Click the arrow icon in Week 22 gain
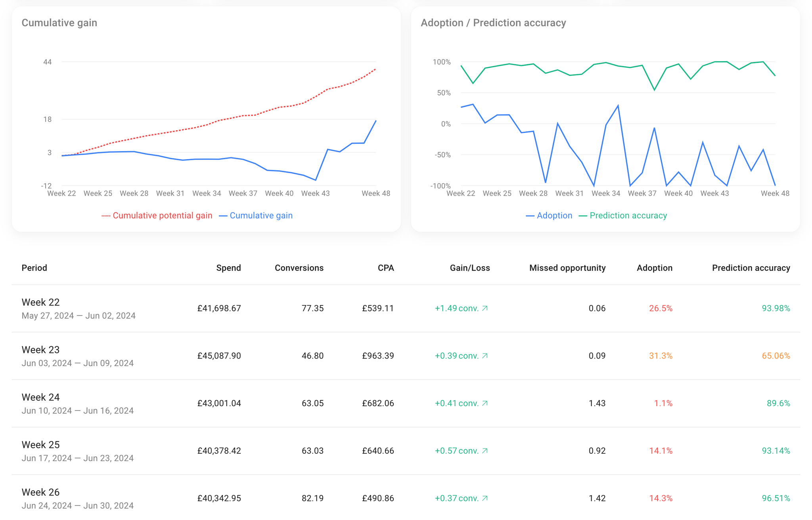This screenshot has width=812, height=520. click(485, 308)
